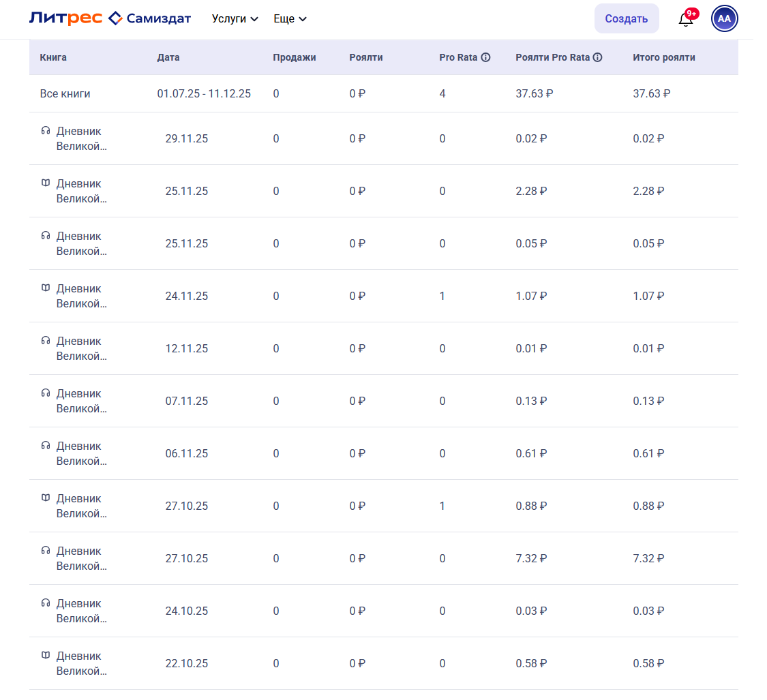This screenshot has height=700, width=767.
Task: Expand the Услуги dropdown menu
Action: (235, 19)
